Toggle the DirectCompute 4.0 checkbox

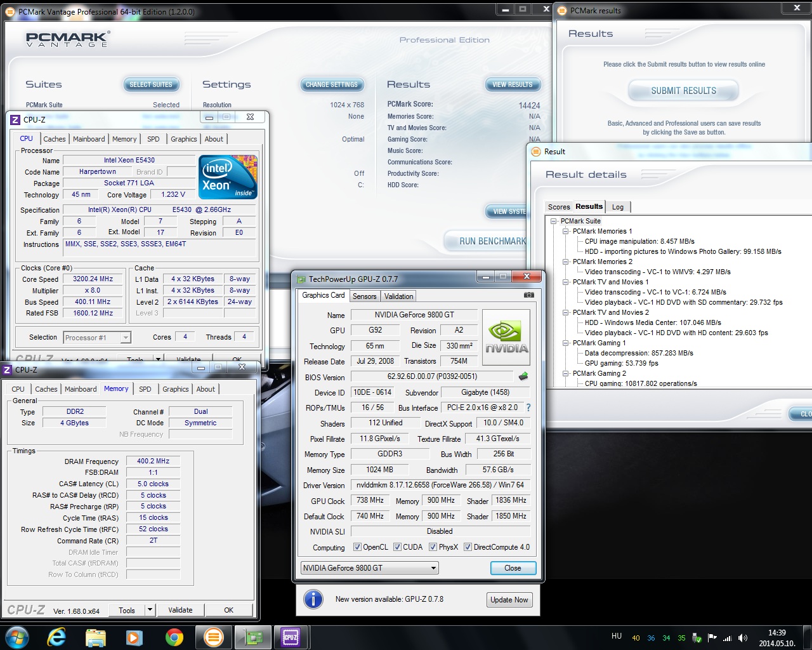[468, 547]
